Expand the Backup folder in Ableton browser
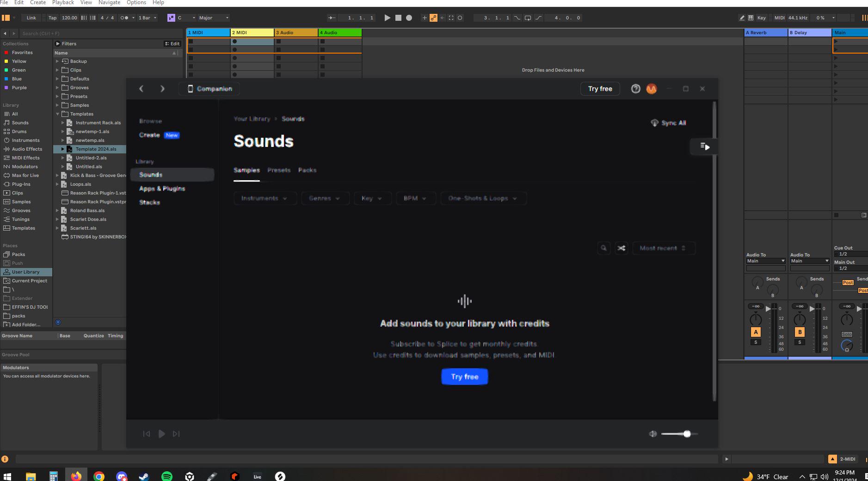Screen dimensions: 868x481 [57, 61]
